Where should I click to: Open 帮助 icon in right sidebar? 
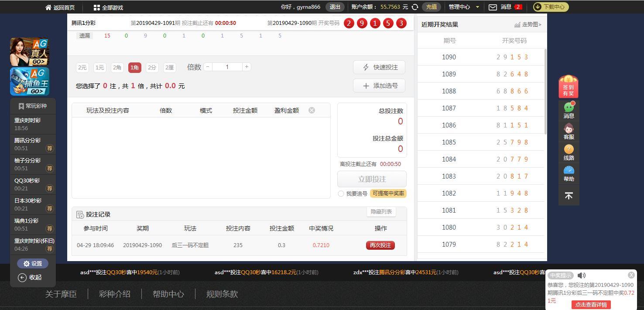[x=569, y=173]
